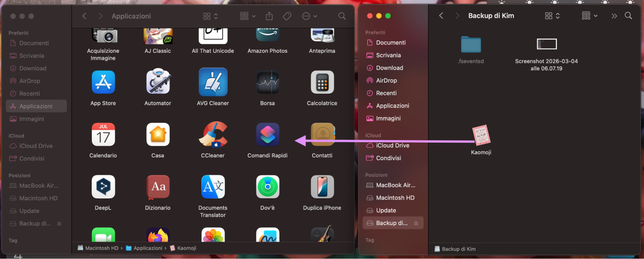
Task: Select the CCleaner app icon
Action: point(213,134)
